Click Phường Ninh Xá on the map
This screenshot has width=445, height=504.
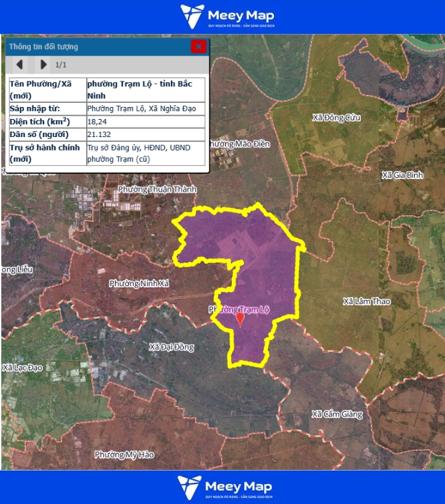140,283
